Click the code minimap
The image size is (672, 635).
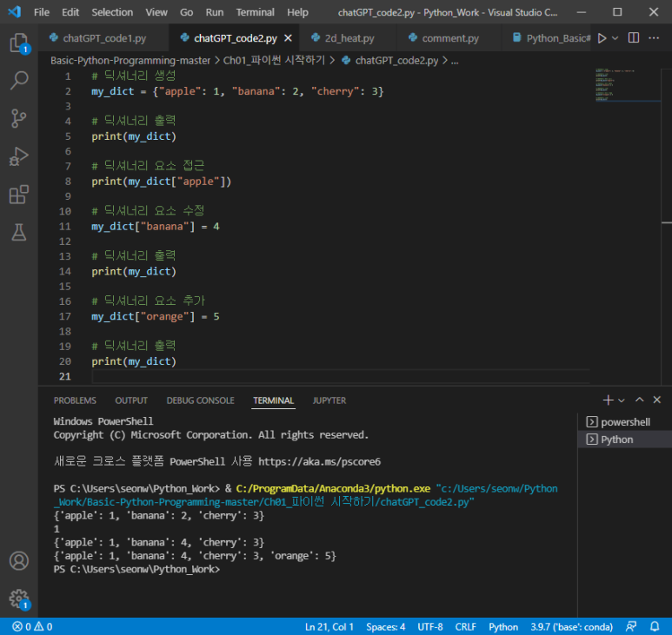click(x=626, y=85)
